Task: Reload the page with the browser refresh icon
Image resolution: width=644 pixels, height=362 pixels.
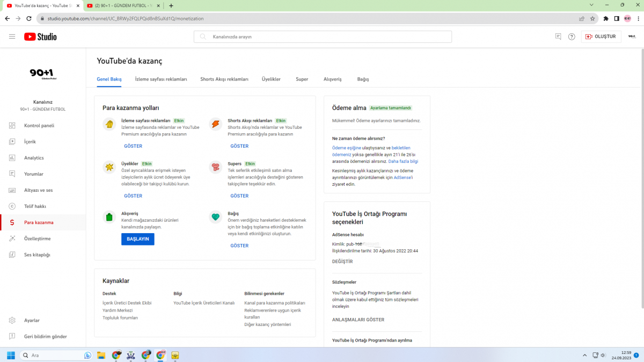Action: tap(30, 18)
